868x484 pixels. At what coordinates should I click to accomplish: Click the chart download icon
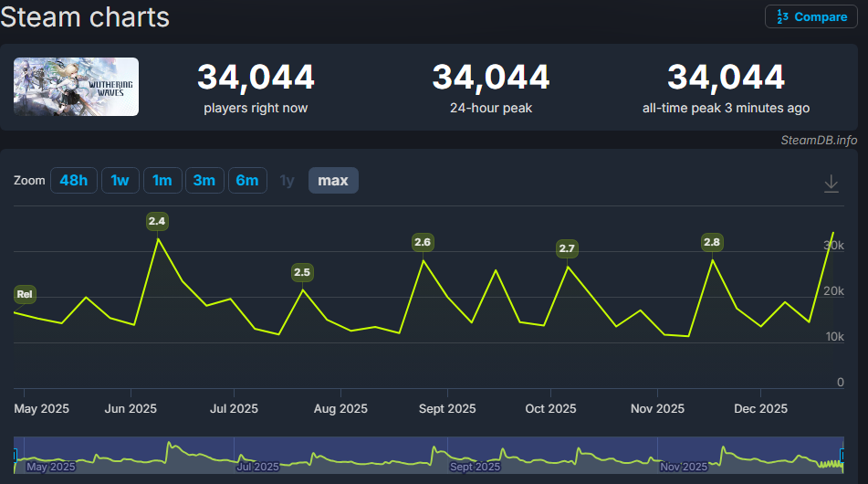(831, 184)
